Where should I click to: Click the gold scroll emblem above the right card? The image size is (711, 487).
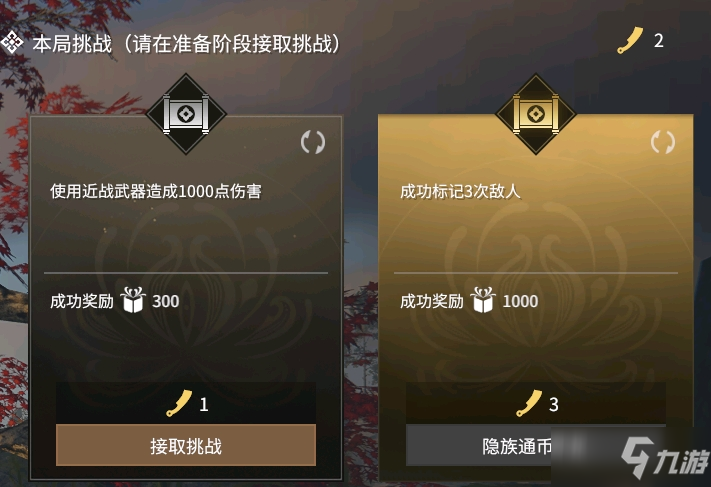click(x=536, y=114)
